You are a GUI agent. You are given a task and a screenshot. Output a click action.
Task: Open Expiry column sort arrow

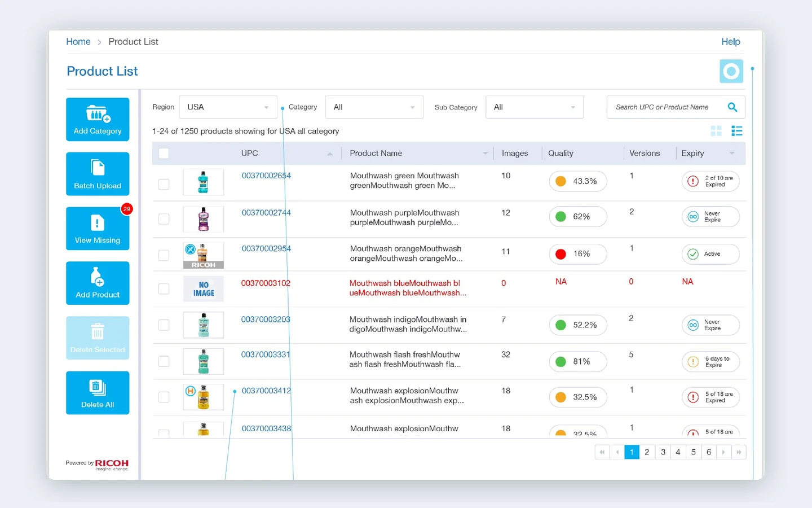(x=732, y=154)
